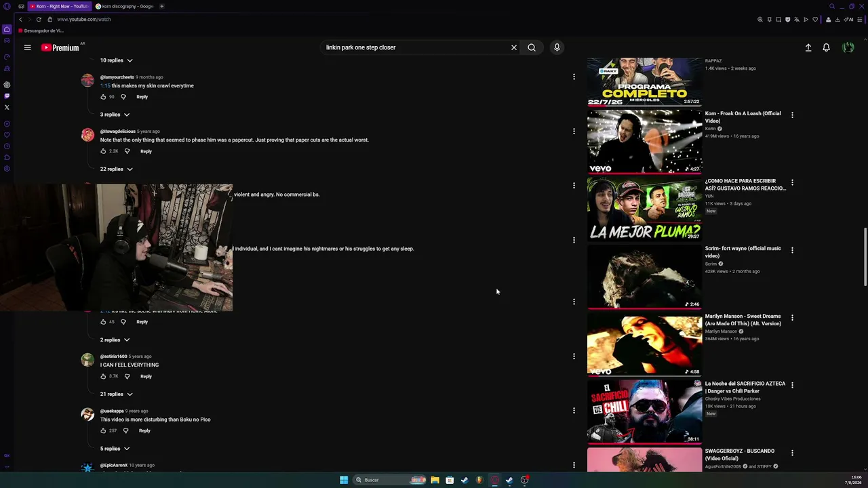Open the X (Twitter) sidebar icon
Image resolution: width=868 pixels, height=488 pixels.
pyautogui.click(x=7, y=107)
